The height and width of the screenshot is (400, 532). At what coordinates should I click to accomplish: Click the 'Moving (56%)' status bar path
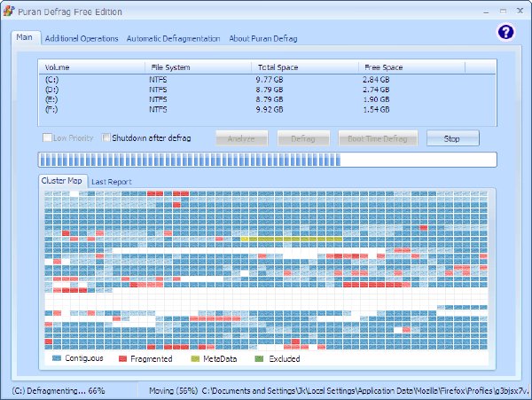[x=339, y=391]
